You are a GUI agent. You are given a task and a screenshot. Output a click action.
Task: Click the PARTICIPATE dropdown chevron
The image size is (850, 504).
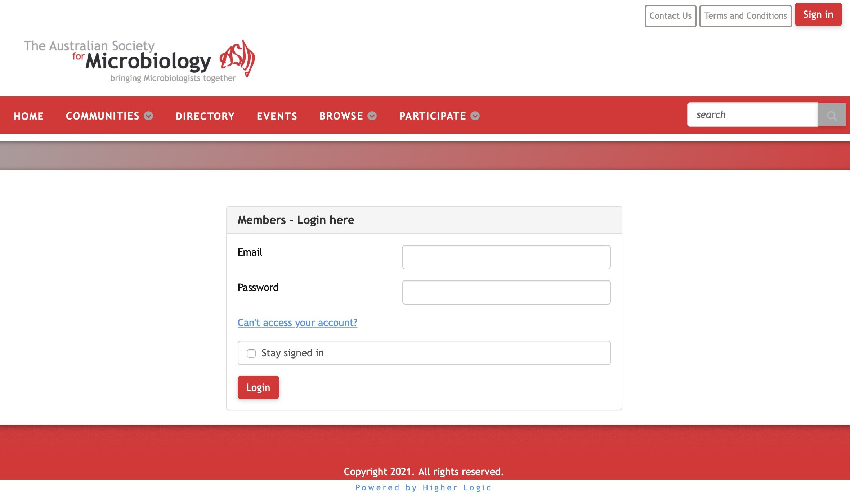[475, 115]
